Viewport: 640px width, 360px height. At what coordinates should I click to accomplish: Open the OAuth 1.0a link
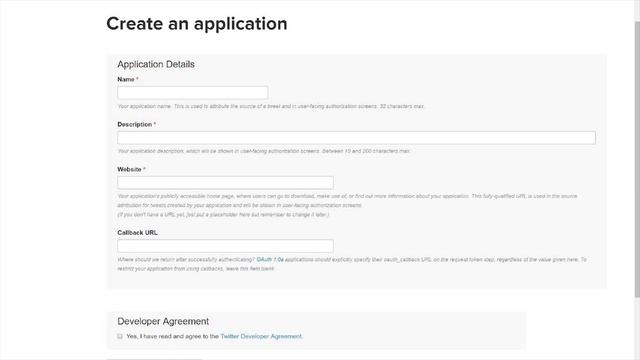(270, 260)
